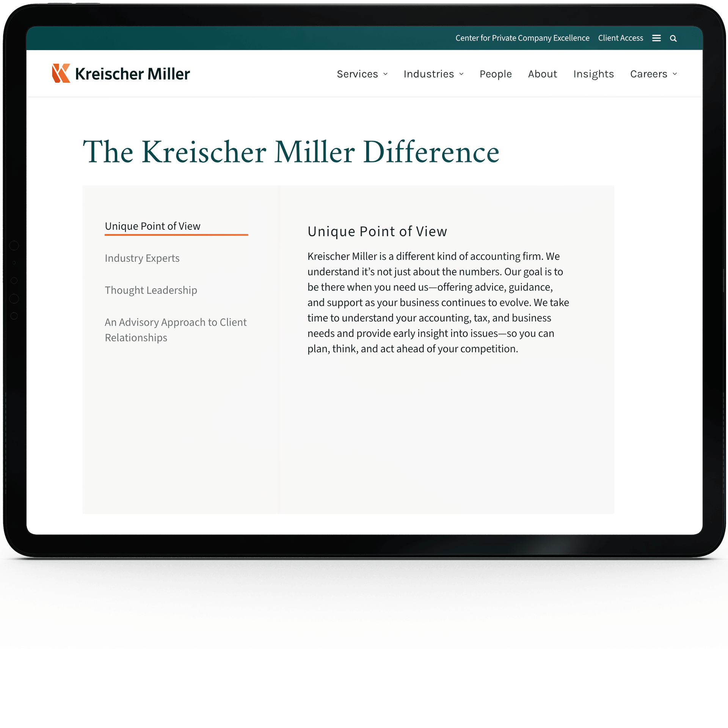The height and width of the screenshot is (728, 728).
Task: Toggle to Industry Experts section
Action: pos(142,258)
